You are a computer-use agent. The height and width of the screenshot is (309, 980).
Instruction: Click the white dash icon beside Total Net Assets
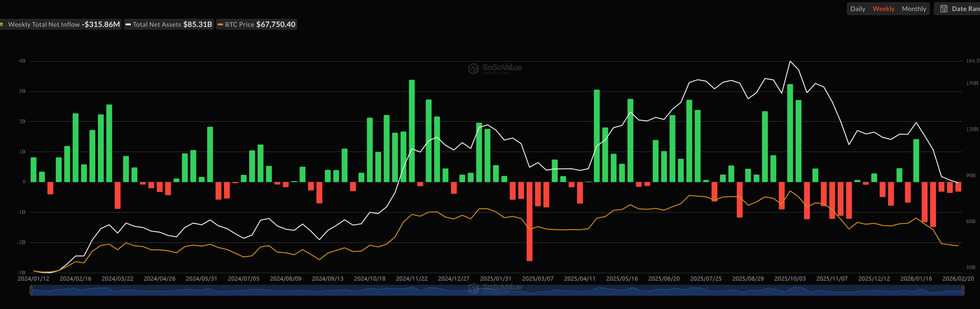pos(129,25)
